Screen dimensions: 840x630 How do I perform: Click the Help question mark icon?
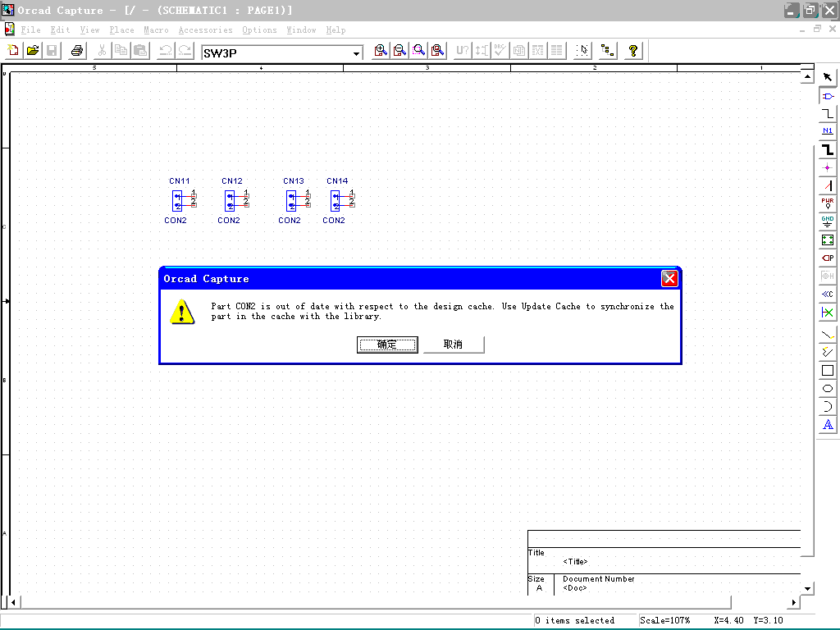click(x=633, y=51)
